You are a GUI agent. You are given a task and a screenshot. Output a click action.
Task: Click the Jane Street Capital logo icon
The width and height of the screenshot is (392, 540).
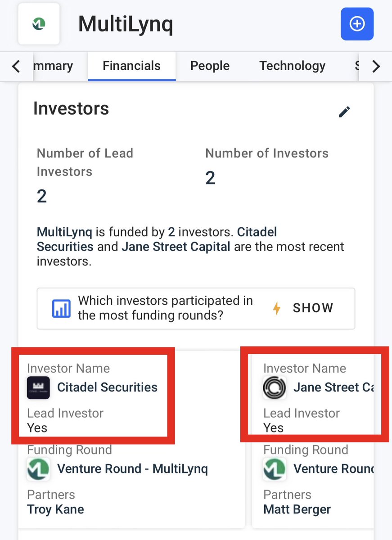(x=275, y=387)
